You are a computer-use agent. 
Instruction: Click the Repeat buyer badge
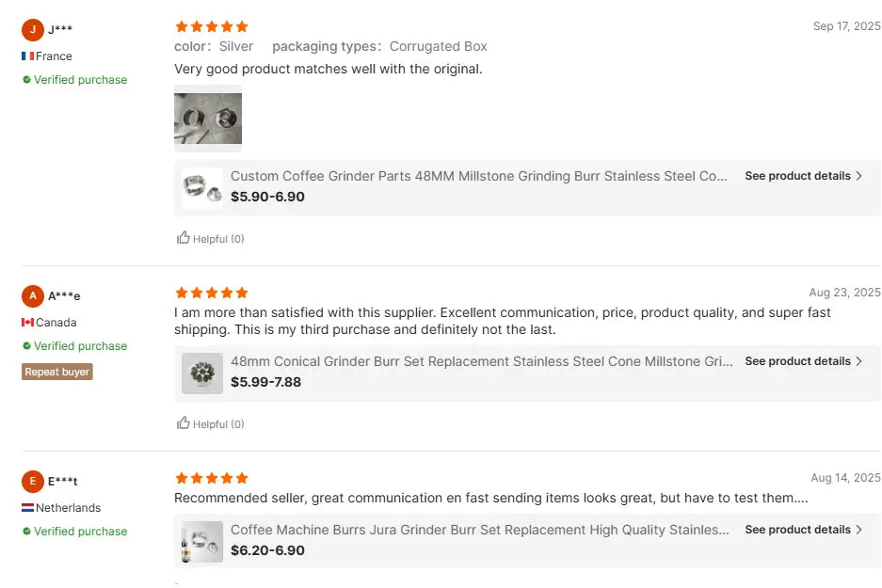pyautogui.click(x=57, y=372)
